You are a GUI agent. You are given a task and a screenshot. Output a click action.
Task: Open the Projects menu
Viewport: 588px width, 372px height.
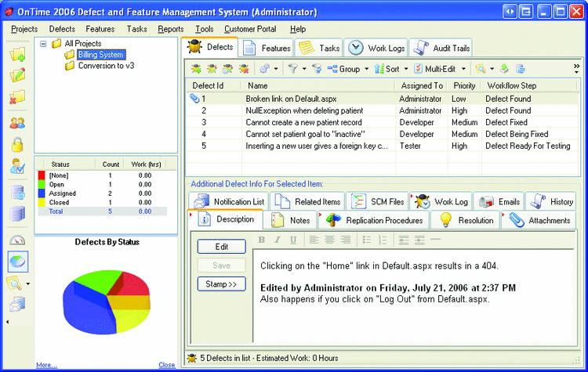click(x=24, y=29)
